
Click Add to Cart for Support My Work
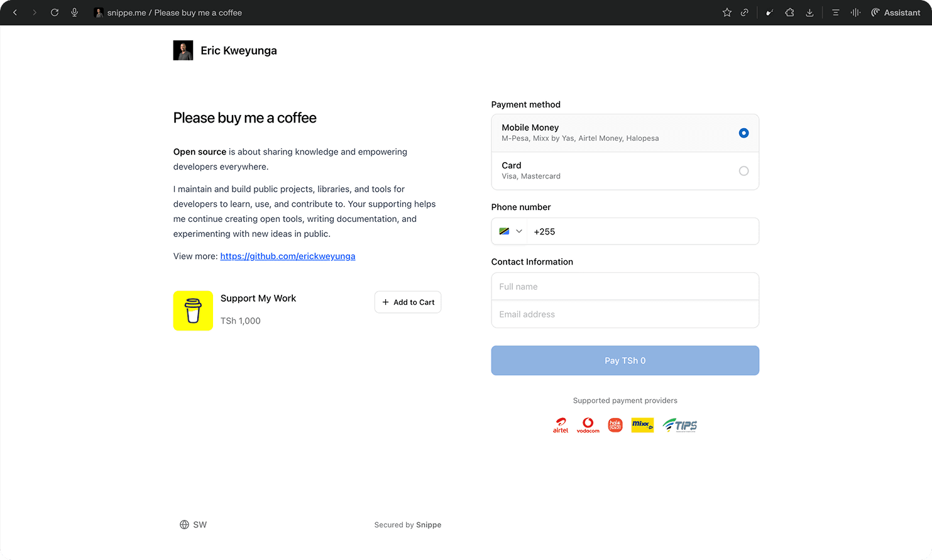coord(407,302)
